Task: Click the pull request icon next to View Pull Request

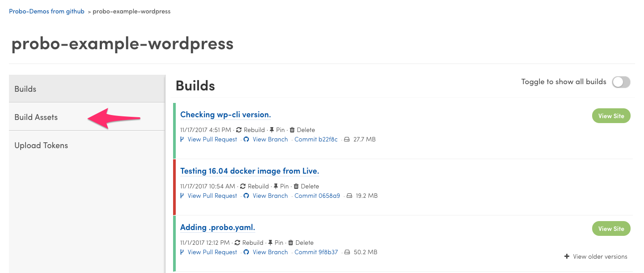Action: (182, 139)
